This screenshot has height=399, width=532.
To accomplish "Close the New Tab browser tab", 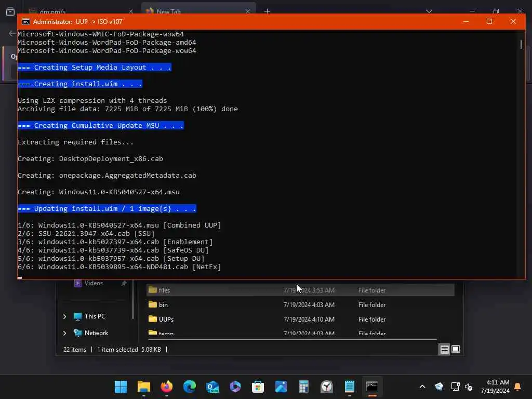I will (x=248, y=11).
